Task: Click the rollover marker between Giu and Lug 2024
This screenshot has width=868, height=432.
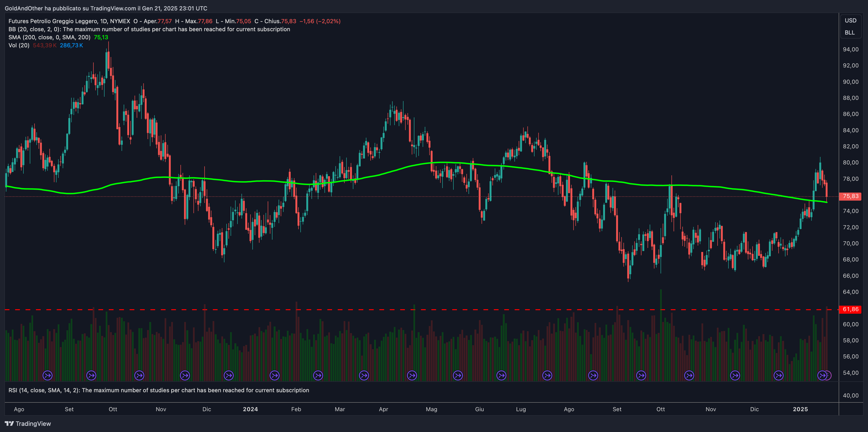Action: [x=501, y=375]
